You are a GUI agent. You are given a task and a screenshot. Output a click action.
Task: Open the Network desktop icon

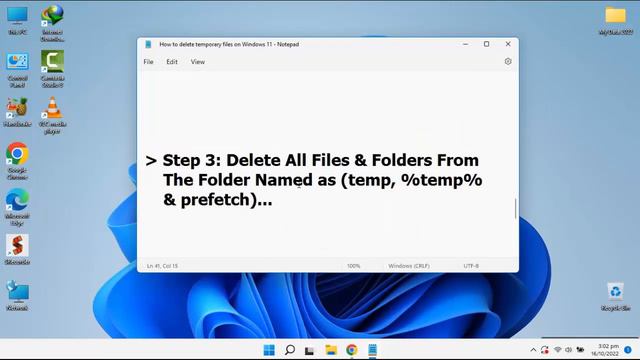tap(17, 296)
